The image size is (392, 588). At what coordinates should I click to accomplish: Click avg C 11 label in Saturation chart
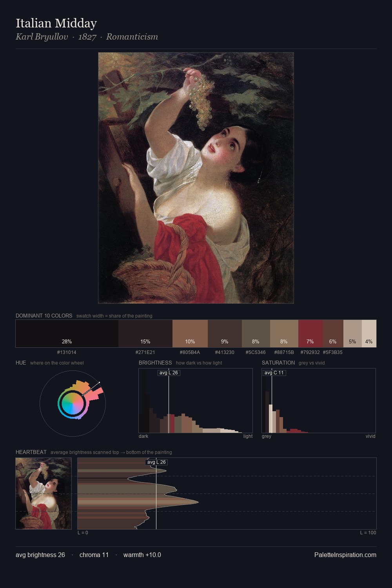[x=274, y=373]
